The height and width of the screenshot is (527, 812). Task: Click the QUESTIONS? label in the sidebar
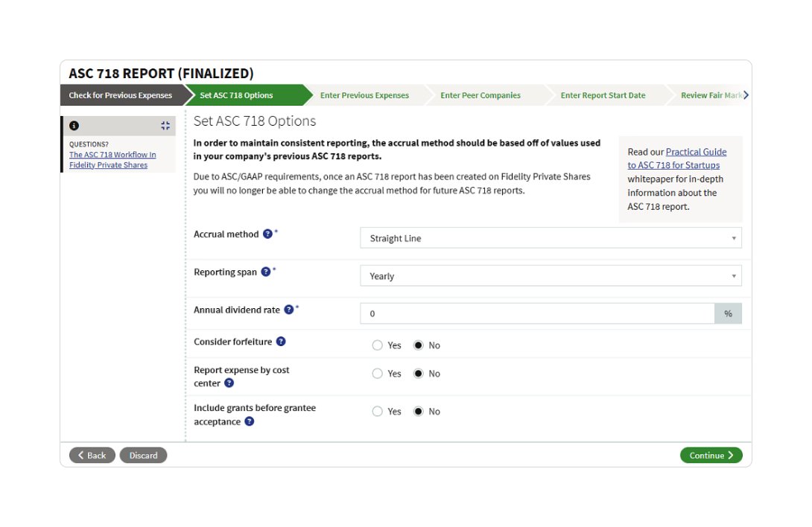89,144
